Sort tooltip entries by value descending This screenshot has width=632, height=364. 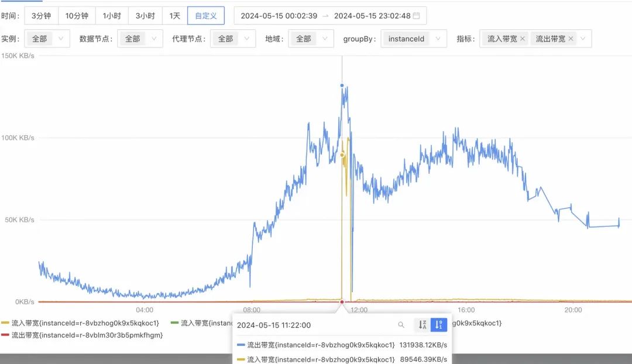click(x=439, y=324)
